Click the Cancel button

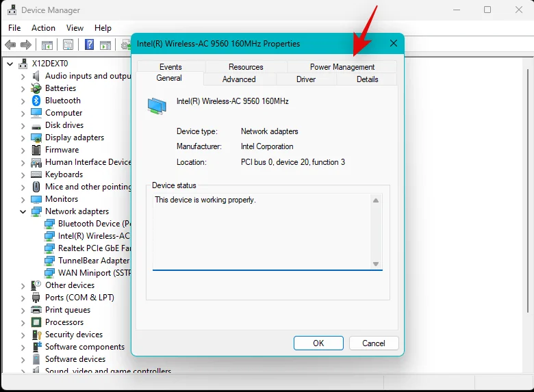coord(374,343)
